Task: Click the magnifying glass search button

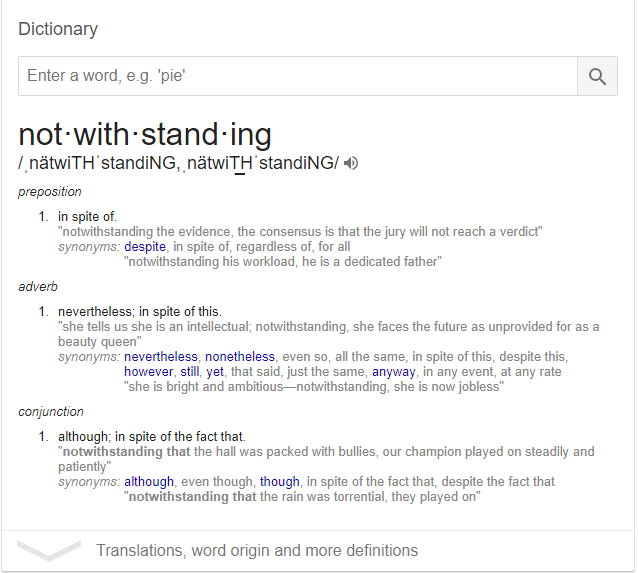Action: [597, 76]
